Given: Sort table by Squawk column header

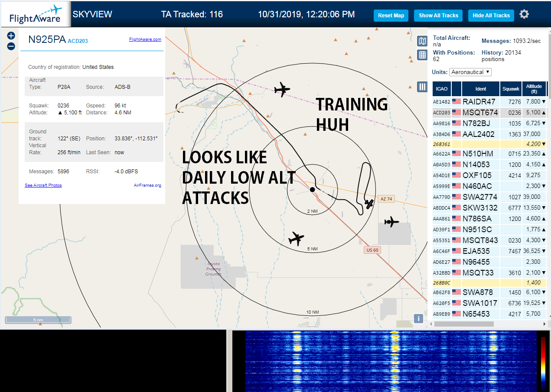Looking at the screenshot, I should tap(511, 89).
